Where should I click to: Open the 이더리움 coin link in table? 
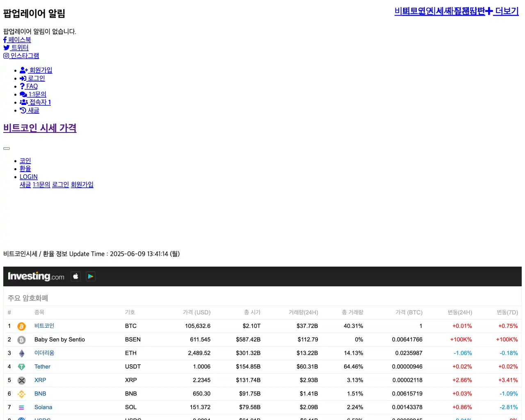coord(44,353)
